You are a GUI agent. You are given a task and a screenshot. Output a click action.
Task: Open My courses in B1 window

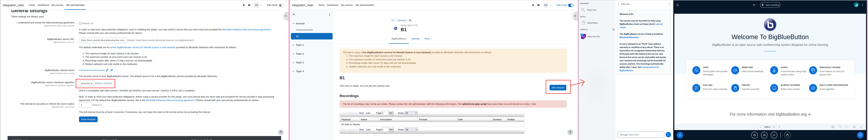point(347,5)
